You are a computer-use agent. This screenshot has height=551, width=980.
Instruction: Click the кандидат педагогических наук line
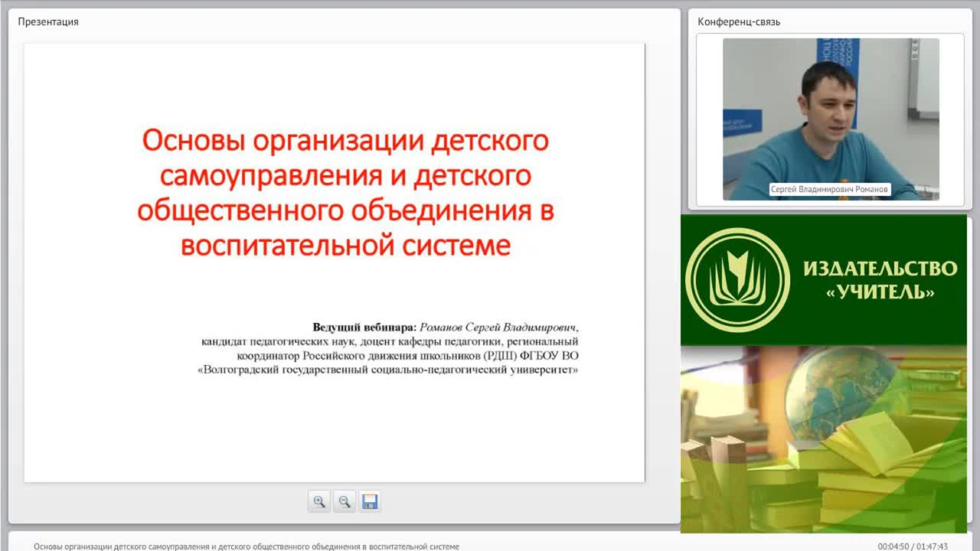tap(390, 341)
